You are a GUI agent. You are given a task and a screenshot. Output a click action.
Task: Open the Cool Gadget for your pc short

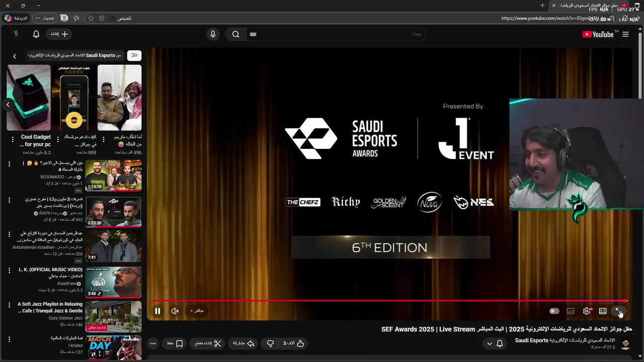(29, 98)
